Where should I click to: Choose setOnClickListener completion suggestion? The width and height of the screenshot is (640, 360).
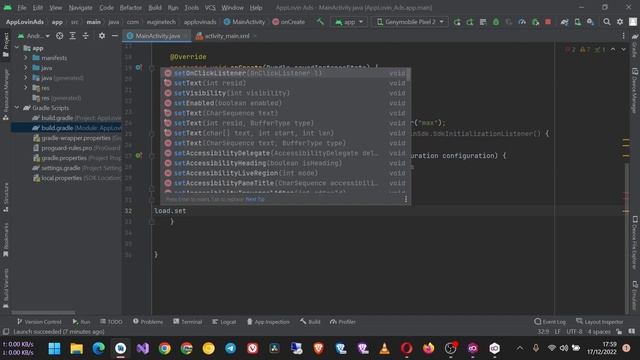point(285,73)
